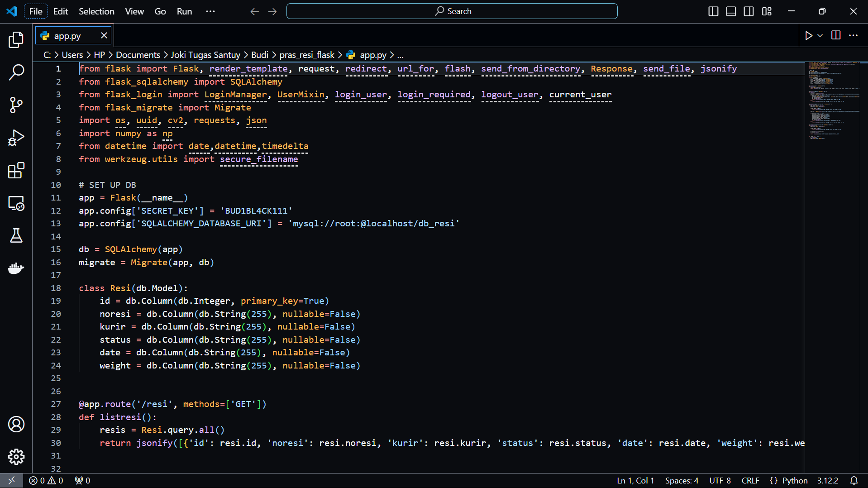Click line number 18 in gutter

click(x=56, y=288)
